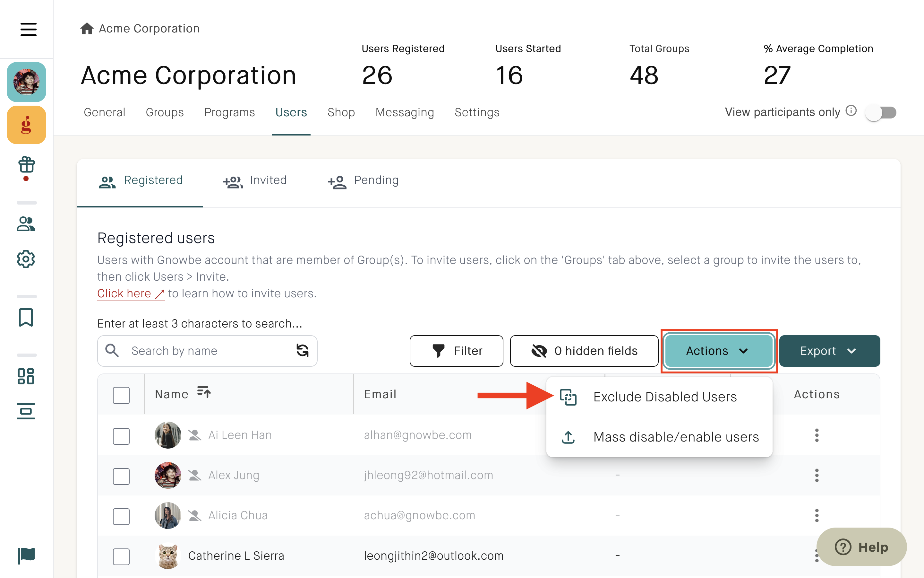
Task: Click disabled-user icon next to Alex Jung
Action: (195, 475)
